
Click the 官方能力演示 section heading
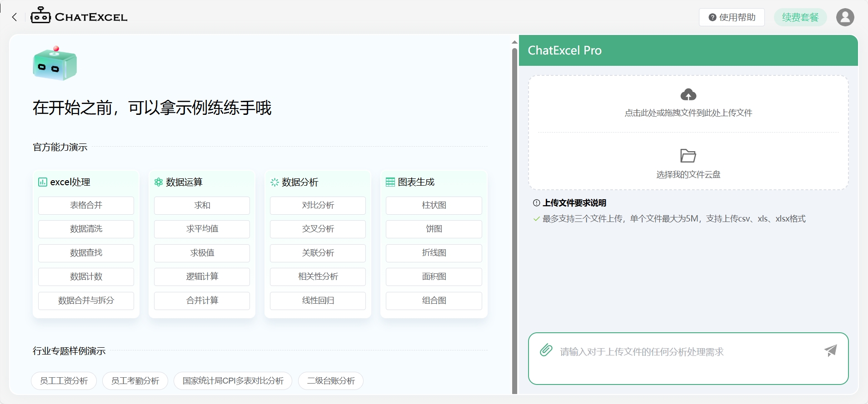[x=60, y=147]
